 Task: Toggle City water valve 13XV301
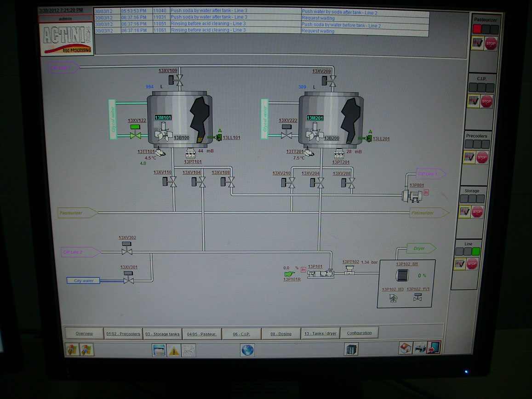click(129, 279)
